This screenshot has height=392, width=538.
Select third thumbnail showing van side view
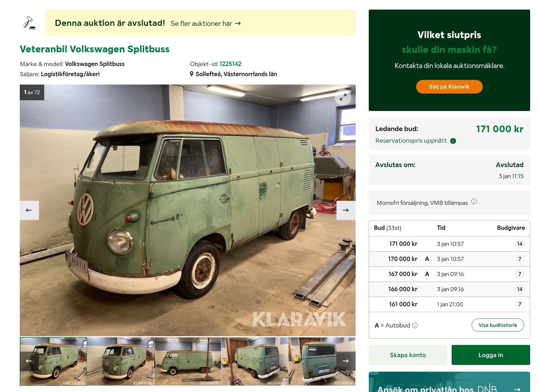pyautogui.click(x=188, y=361)
